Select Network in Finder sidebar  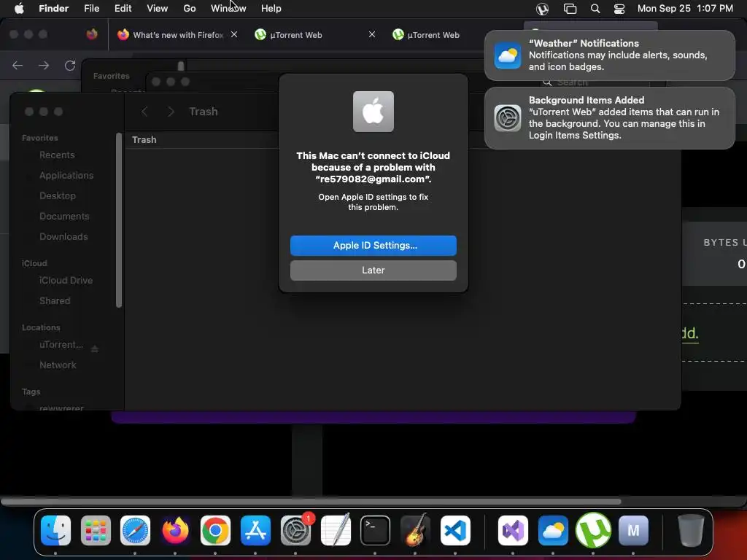(58, 365)
